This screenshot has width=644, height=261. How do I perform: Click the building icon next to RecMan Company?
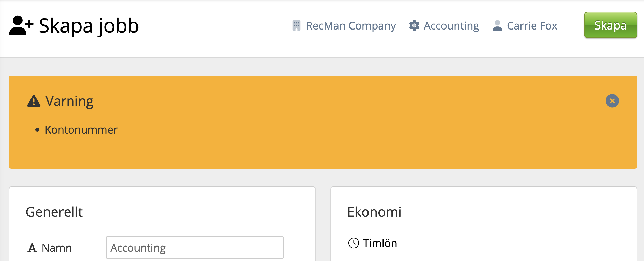[296, 26]
